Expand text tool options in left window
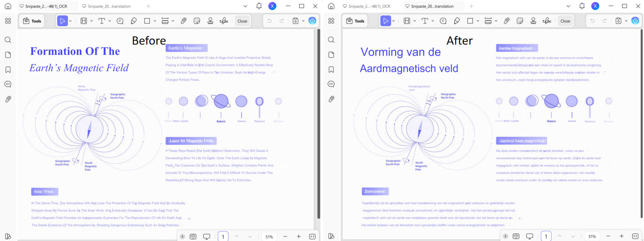 [110, 21]
